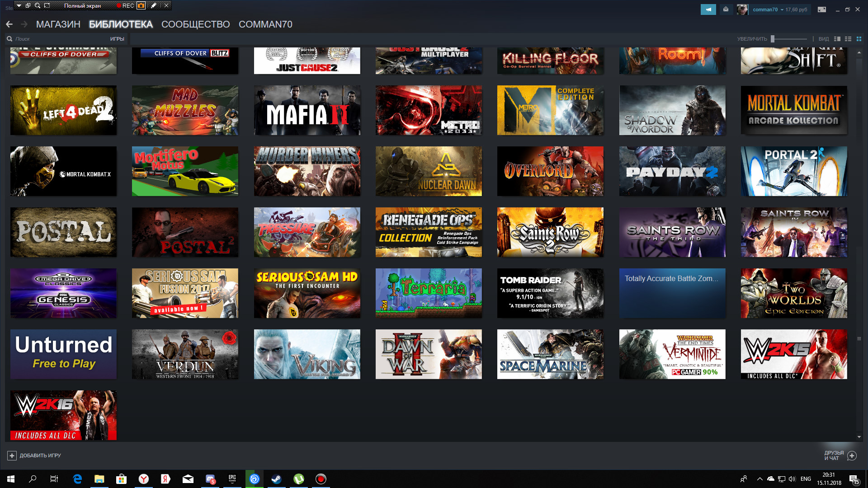Open the inbox envelope icon

(x=726, y=9)
